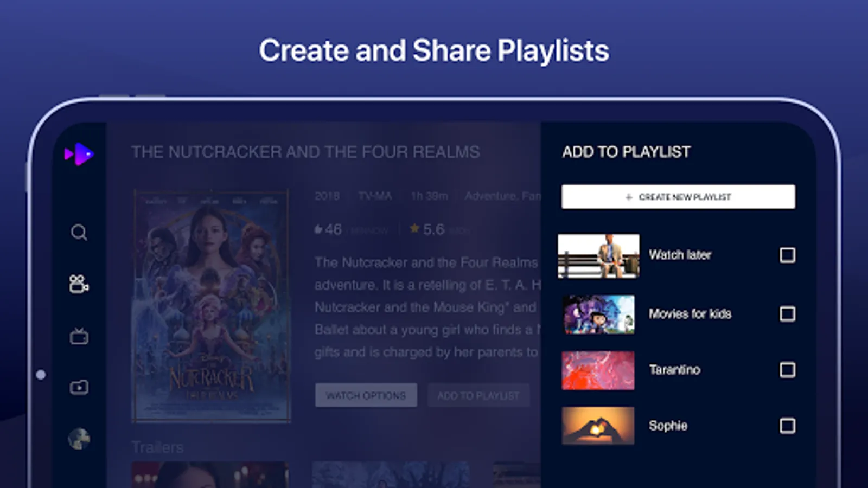868x488 pixels.
Task: Click the movie title heading text
Action: click(305, 152)
